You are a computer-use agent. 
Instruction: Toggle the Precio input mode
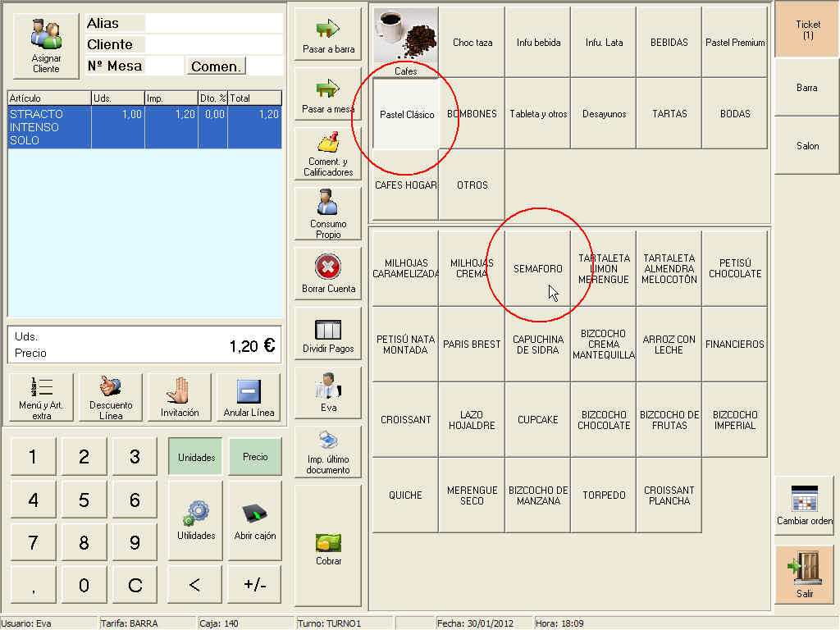pyautogui.click(x=254, y=457)
